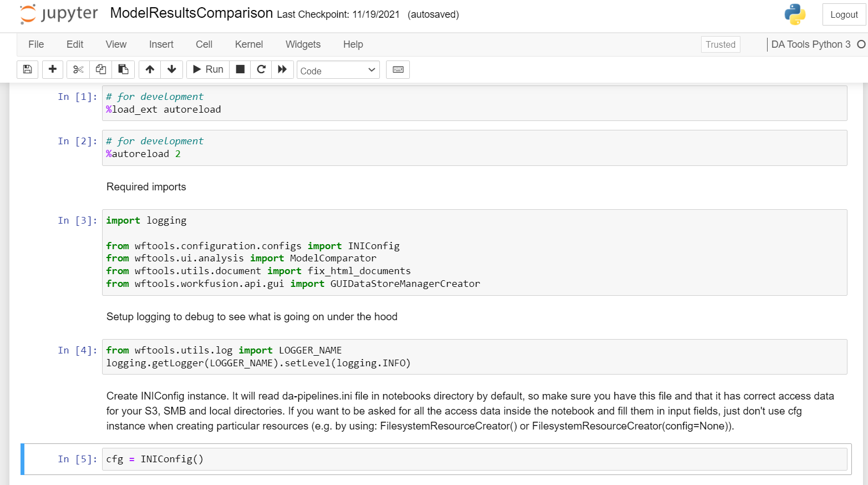Screen dimensions: 868x485
Task: Click DA Tools Python 3 kernel name
Action: click(811, 44)
